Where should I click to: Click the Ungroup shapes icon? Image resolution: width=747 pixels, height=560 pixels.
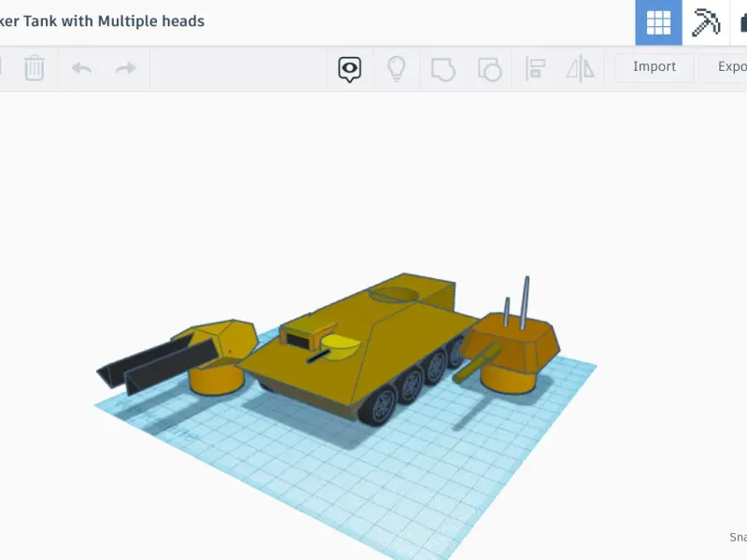pyautogui.click(x=489, y=69)
